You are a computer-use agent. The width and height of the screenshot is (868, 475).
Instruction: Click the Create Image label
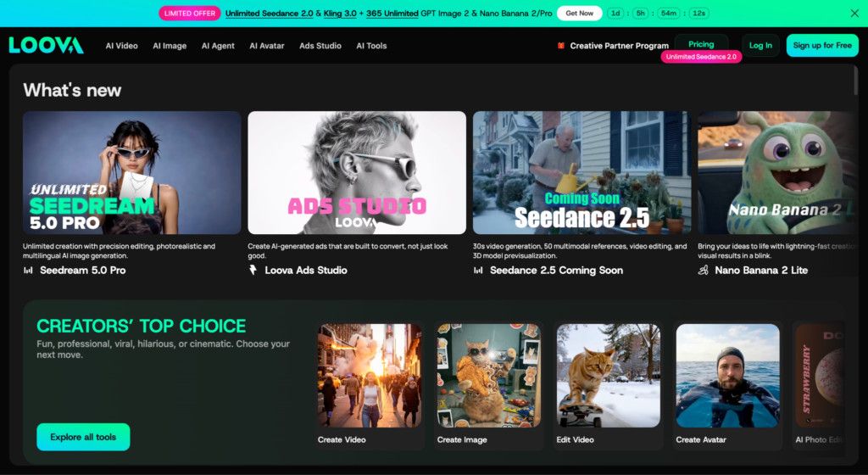[462, 439]
